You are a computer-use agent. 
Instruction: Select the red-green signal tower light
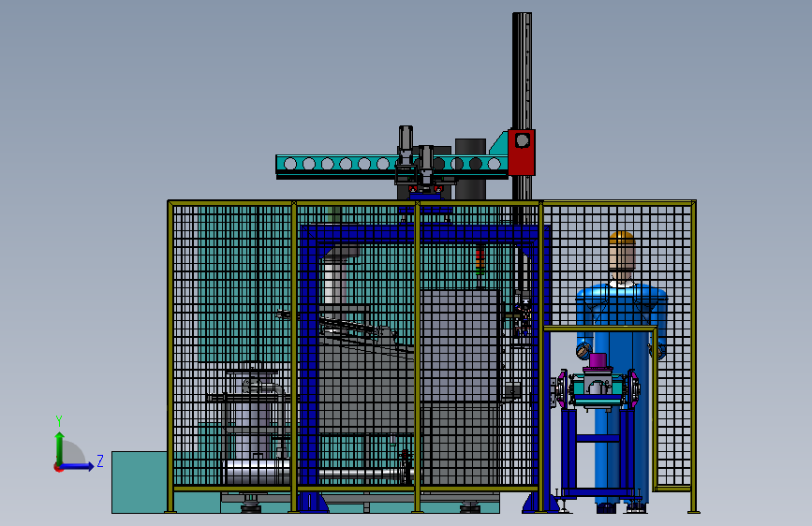coord(480,261)
